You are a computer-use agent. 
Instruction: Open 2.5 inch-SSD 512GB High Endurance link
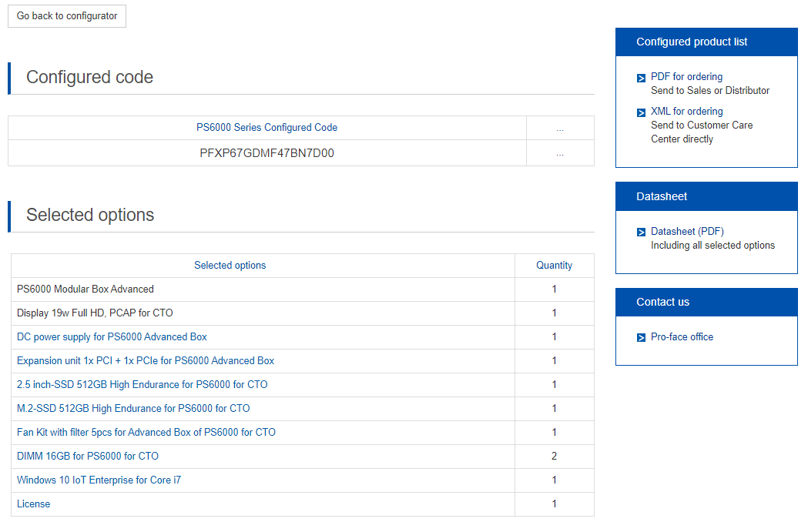click(x=142, y=385)
